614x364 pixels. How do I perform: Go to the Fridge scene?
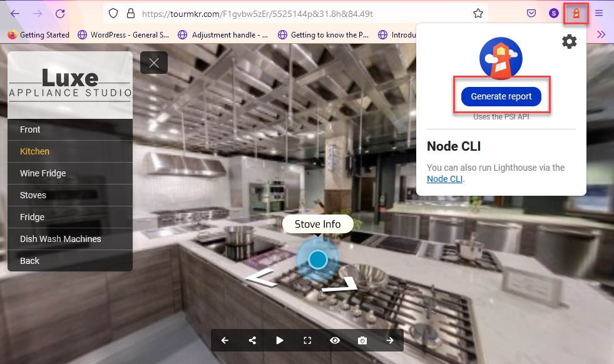pyautogui.click(x=70, y=217)
